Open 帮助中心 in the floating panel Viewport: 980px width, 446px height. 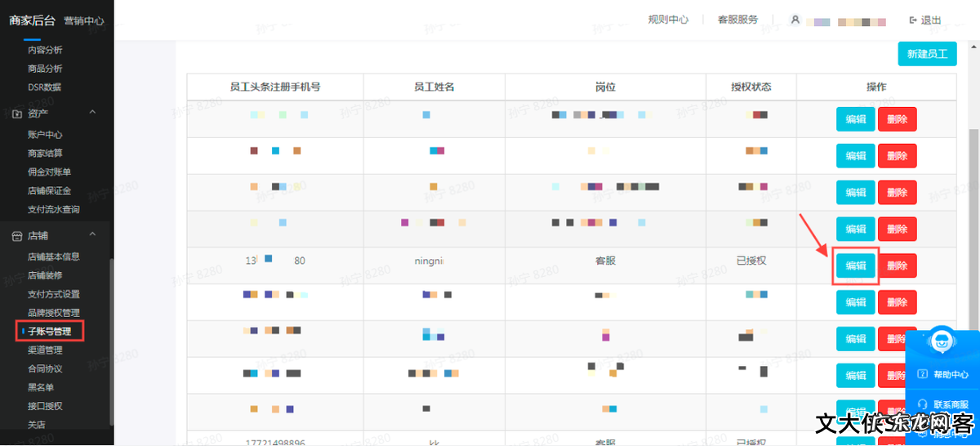point(951,375)
